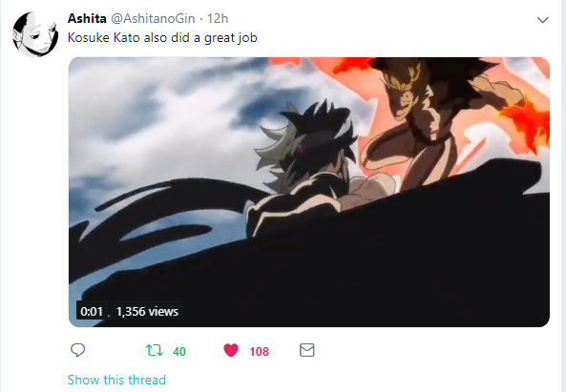Click the envelope direct message icon
Viewport: 566px width, 392px height.
pyautogui.click(x=306, y=350)
